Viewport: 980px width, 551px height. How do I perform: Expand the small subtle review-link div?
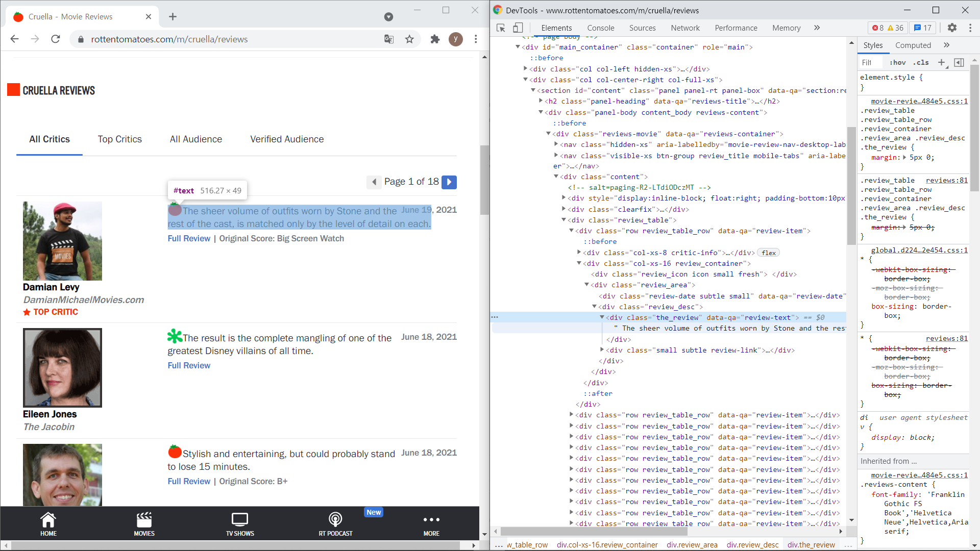[x=602, y=350]
